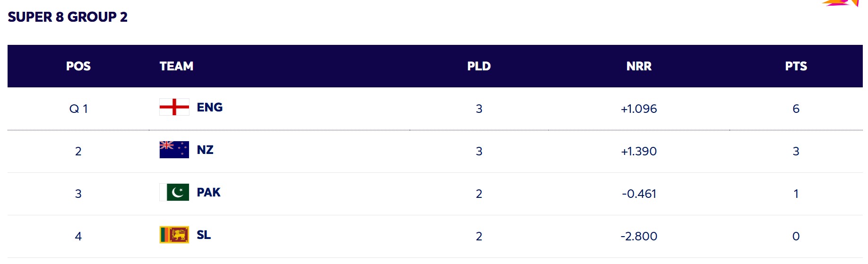Click the Pakistan flag icon
The width and height of the screenshot is (868, 264).
[174, 192]
